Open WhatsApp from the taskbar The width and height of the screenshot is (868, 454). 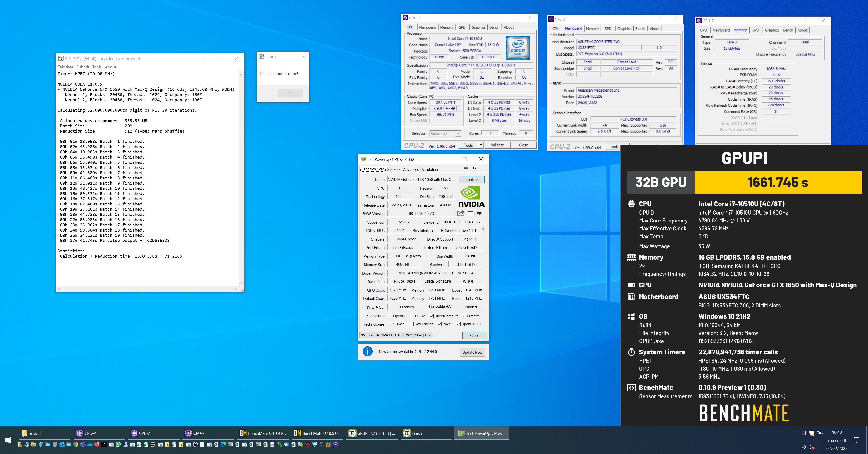coord(118,444)
